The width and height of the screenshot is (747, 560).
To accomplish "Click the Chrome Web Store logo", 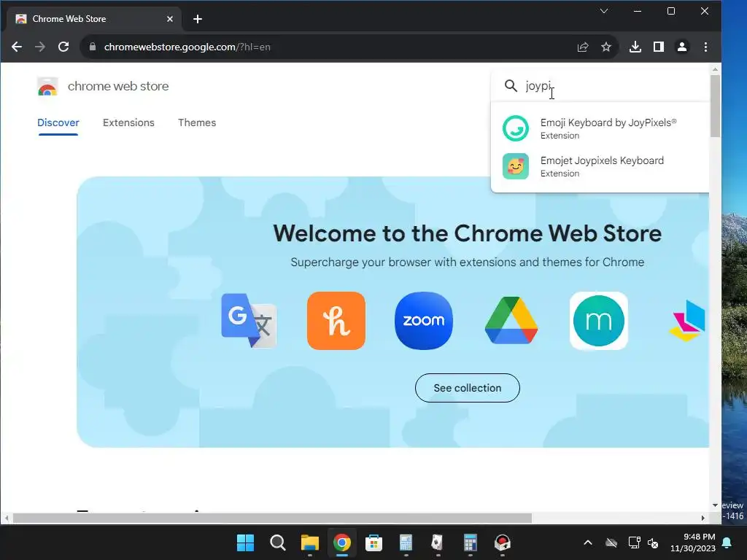I will click(x=47, y=87).
